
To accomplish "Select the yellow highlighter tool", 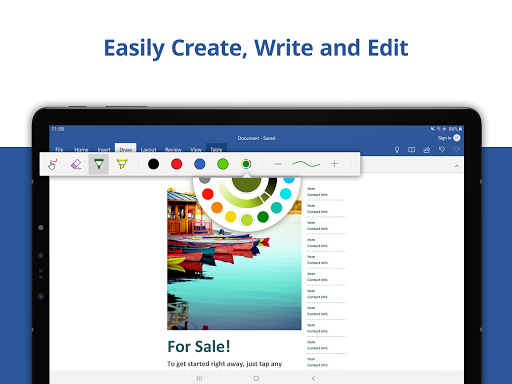I will click(x=122, y=164).
